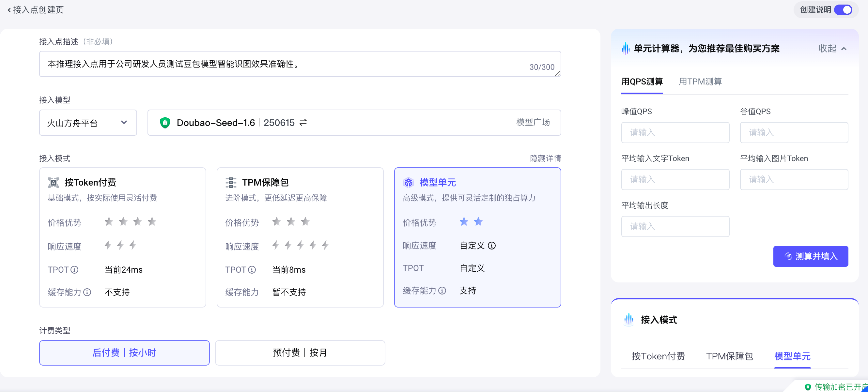
Task: Select the 按Token付费 mode card
Action: [122, 237]
